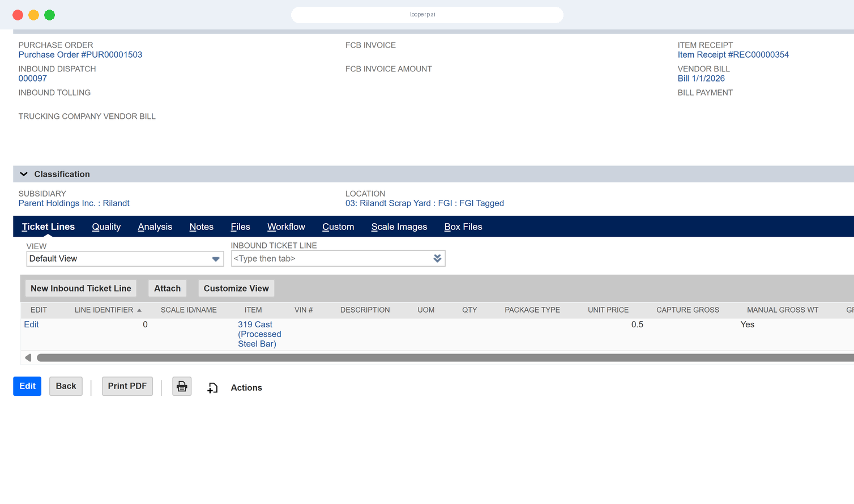Screen dimensions: 854x504
Task: Click the Manual Gross WT column header
Action: [783, 310]
